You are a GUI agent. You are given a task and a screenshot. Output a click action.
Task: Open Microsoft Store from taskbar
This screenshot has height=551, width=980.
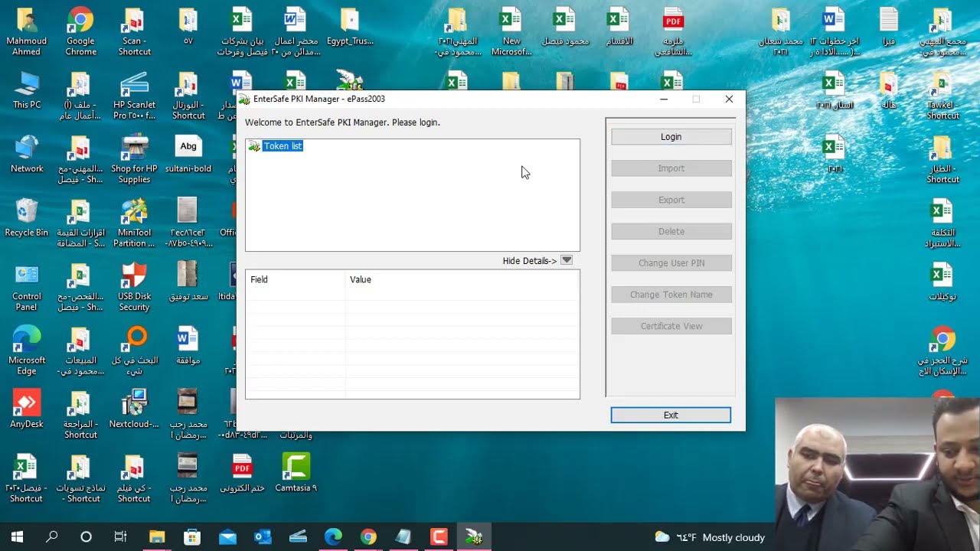192,537
